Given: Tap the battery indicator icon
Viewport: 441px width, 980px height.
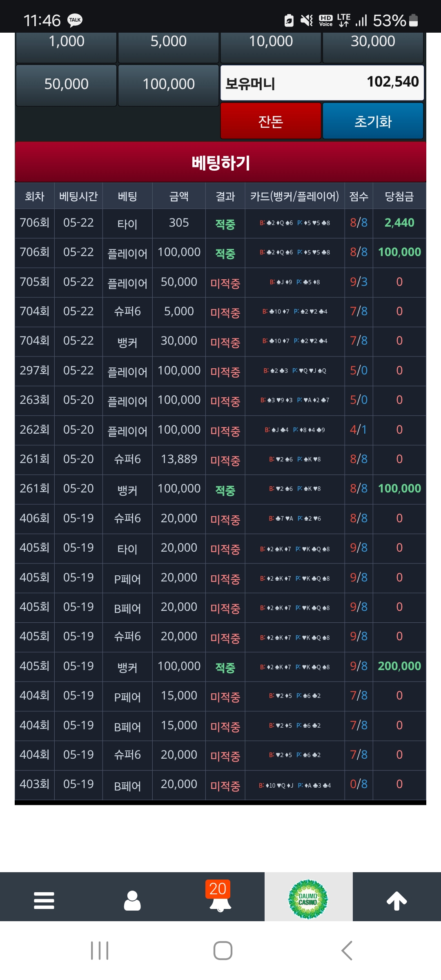Looking at the screenshot, I should tap(413, 20).
